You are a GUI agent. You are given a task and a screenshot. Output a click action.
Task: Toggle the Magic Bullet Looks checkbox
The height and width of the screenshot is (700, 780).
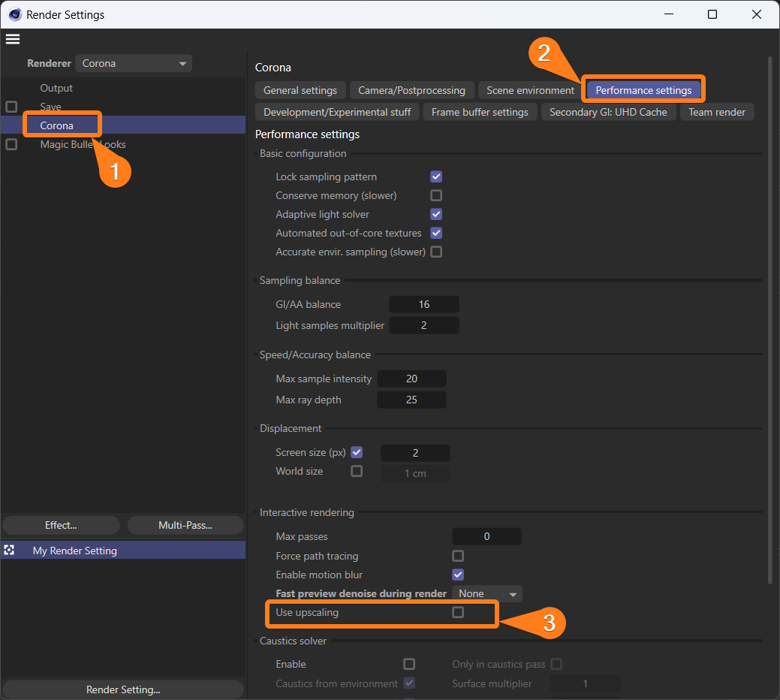tap(11, 144)
